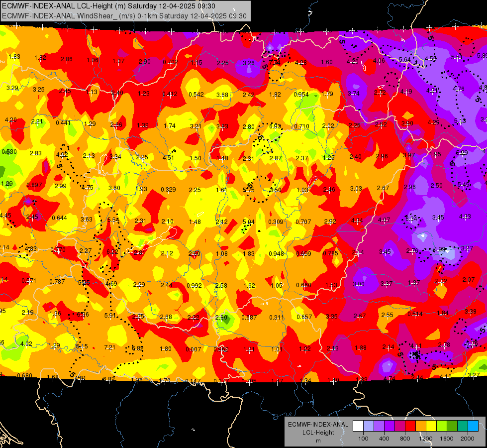Click the wind shear value 0.660
This screenshot has height=448, width=487.
pos(304,285)
